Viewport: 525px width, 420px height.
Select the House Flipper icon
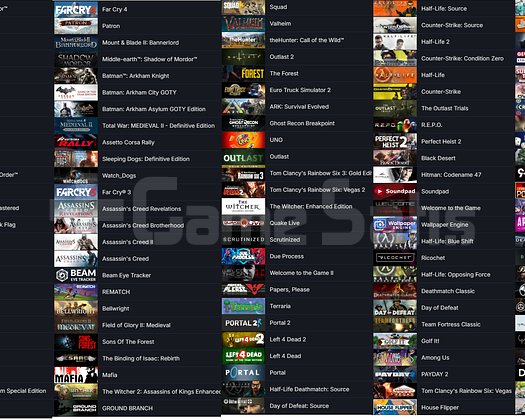(x=395, y=407)
